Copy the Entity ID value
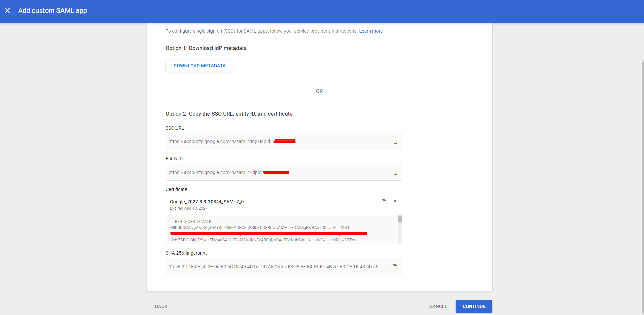The height and width of the screenshot is (315, 644). coord(395,172)
